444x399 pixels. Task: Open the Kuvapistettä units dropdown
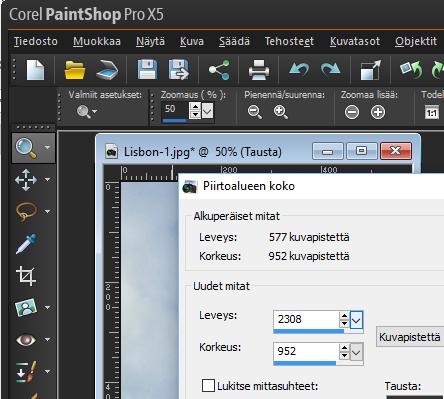click(x=410, y=337)
